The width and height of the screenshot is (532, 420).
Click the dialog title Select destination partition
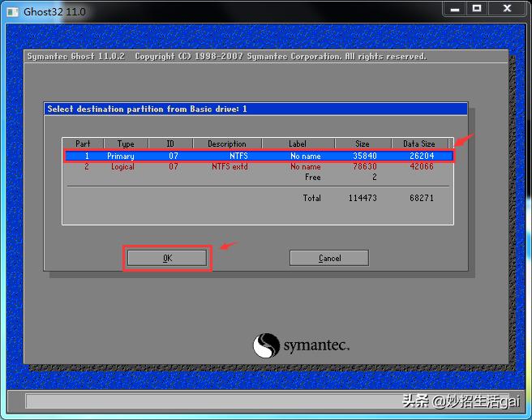147,109
